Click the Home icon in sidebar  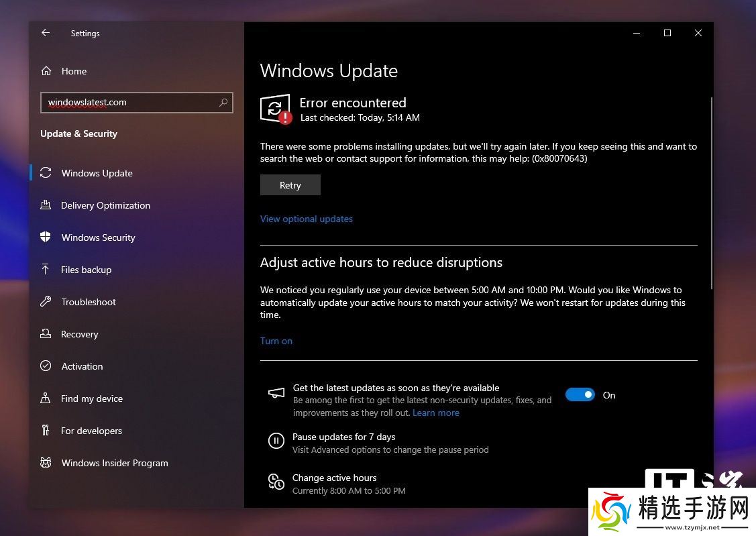coord(46,71)
